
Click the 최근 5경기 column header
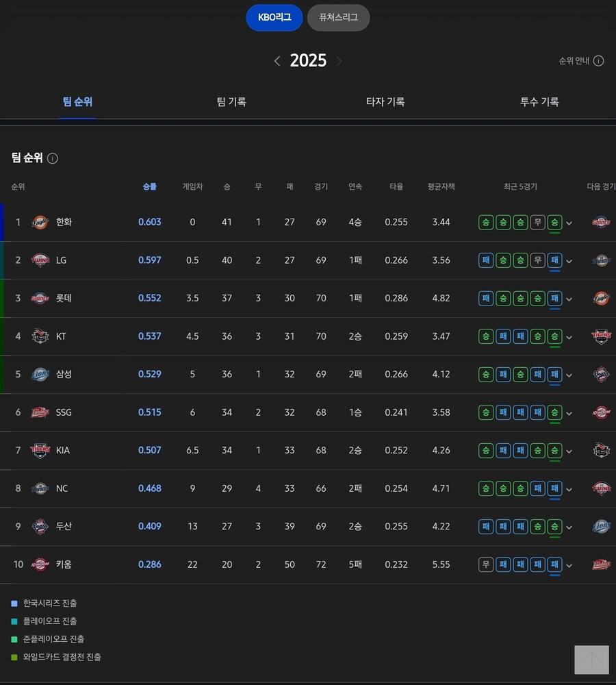(520, 186)
